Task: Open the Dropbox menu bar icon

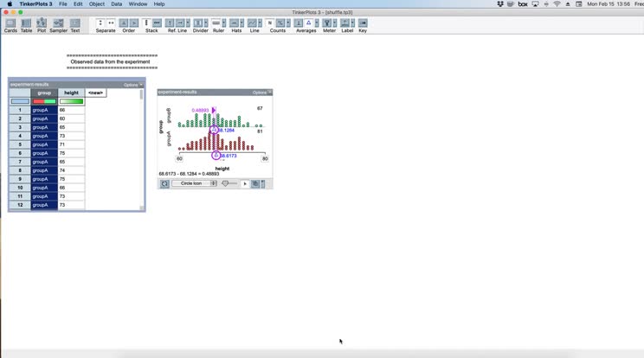Action: [x=499, y=4]
